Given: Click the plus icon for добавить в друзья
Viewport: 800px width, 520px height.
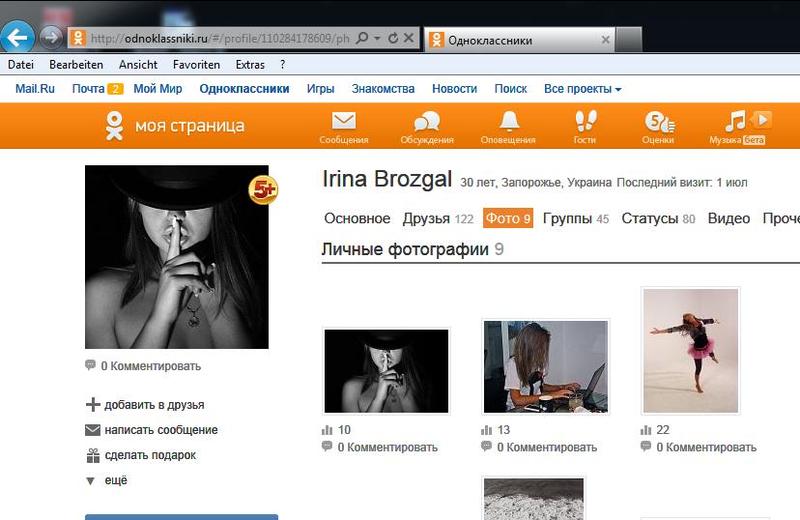Looking at the screenshot, I should (93, 405).
